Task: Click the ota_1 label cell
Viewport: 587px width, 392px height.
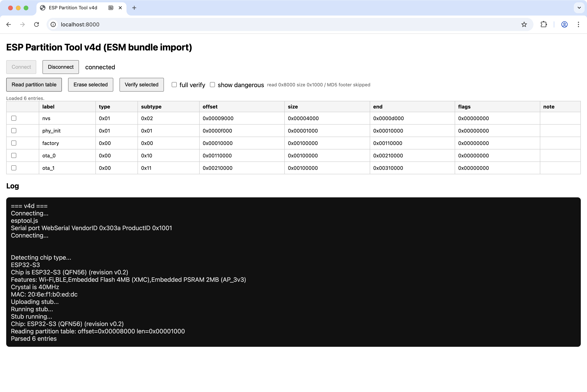Action: [67, 168]
